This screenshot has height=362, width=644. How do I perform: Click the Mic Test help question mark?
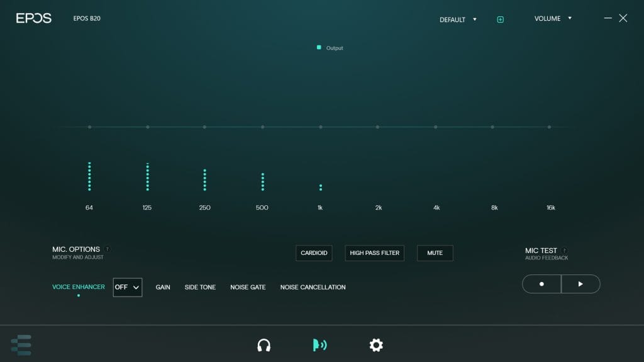(x=564, y=251)
